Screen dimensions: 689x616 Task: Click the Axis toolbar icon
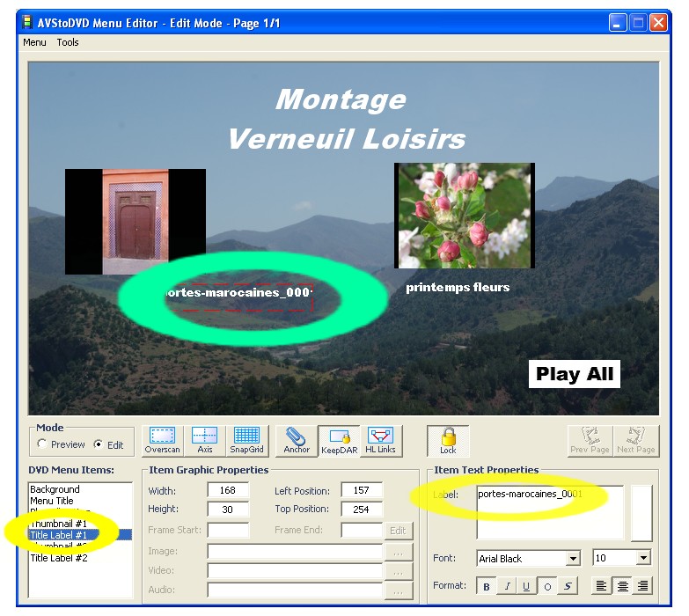click(x=204, y=440)
